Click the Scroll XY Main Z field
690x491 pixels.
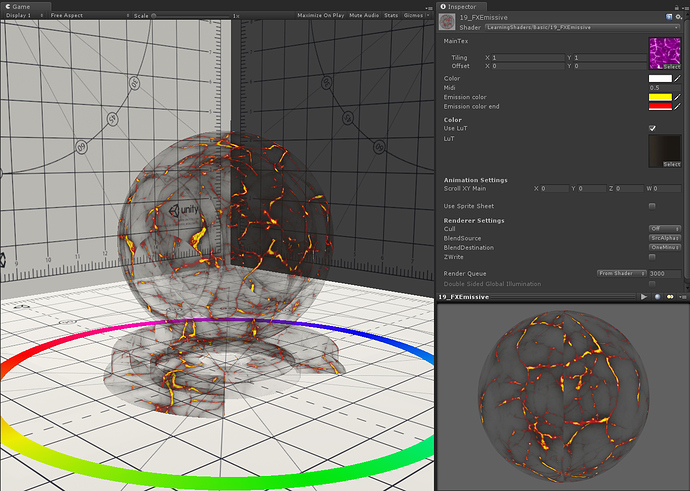click(629, 188)
